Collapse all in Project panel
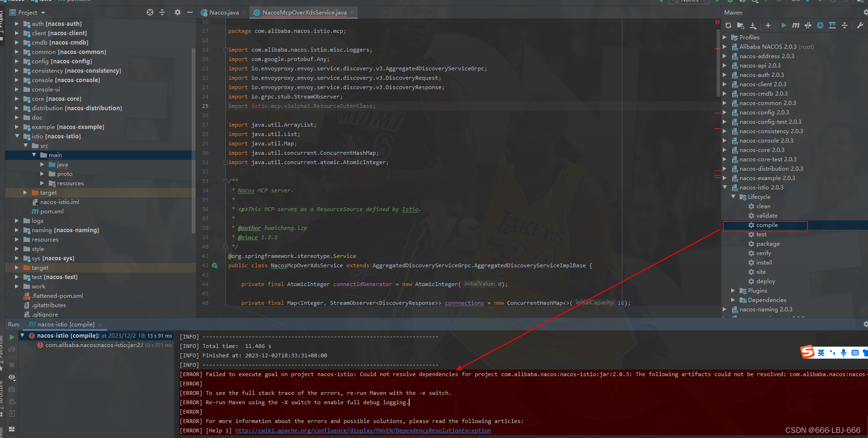This screenshot has width=868, height=438. pyautogui.click(x=162, y=12)
